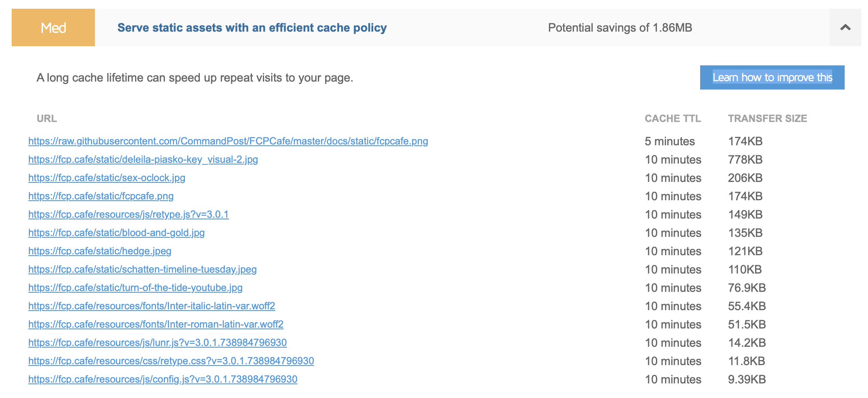Open the Inter-italic-latin-var.woff2 font link
This screenshot has width=868, height=398.
pyautogui.click(x=152, y=306)
